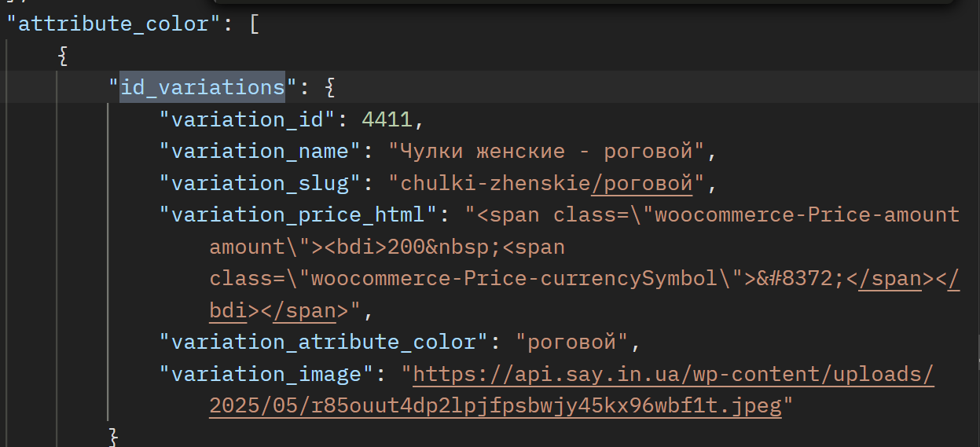Click the highlighted id_variations key
The height and width of the screenshot is (447, 980).
click(202, 87)
